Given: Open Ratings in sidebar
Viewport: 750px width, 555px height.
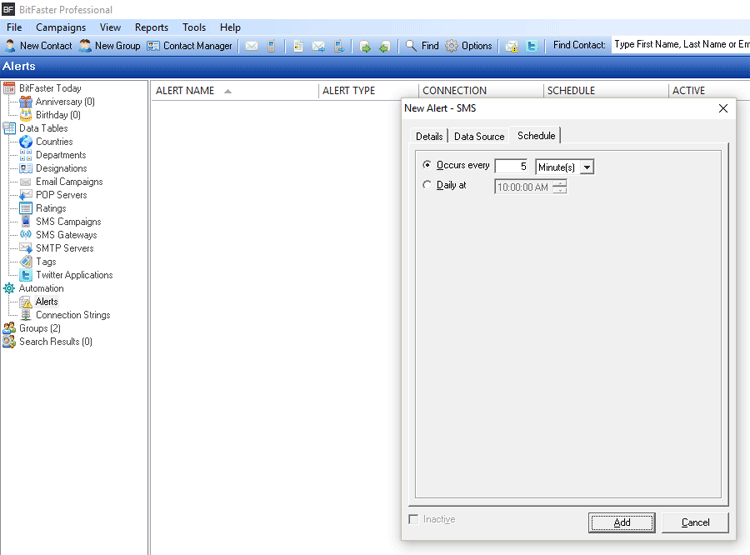Looking at the screenshot, I should (x=51, y=208).
